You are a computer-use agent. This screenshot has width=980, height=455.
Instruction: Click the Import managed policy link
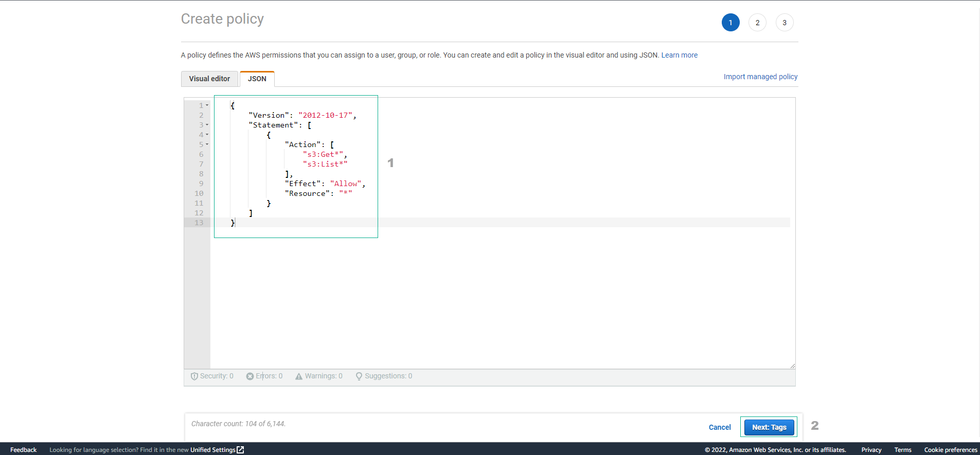(760, 77)
